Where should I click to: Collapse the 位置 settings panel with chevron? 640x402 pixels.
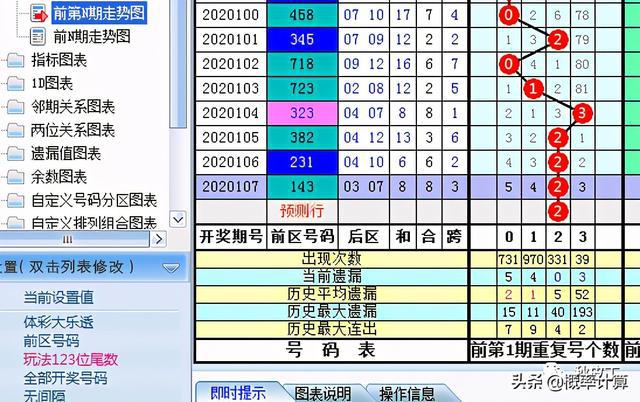(x=171, y=267)
